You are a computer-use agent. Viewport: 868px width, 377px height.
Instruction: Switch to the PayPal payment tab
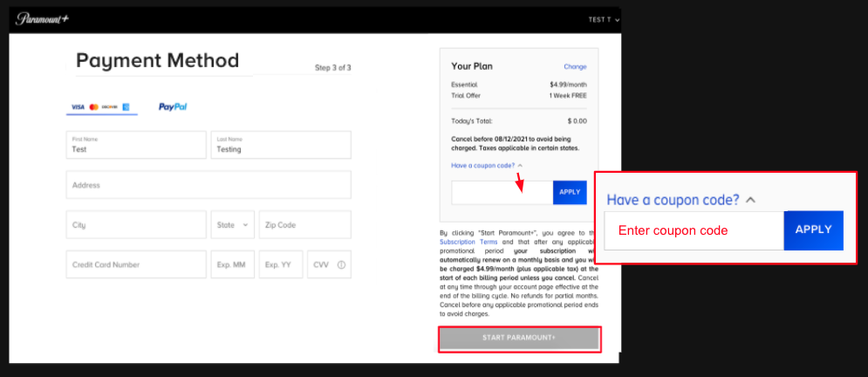[173, 106]
